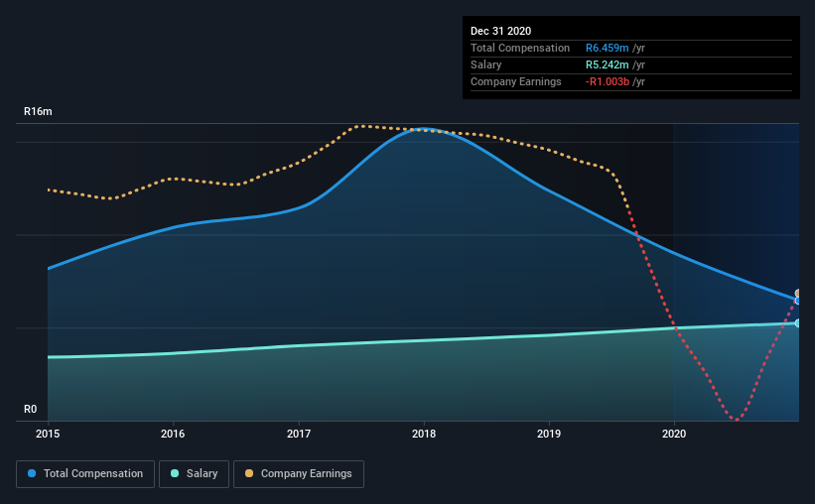
Task: Select the 2019 x-axis label
Action: pyautogui.click(x=549, y=434)
